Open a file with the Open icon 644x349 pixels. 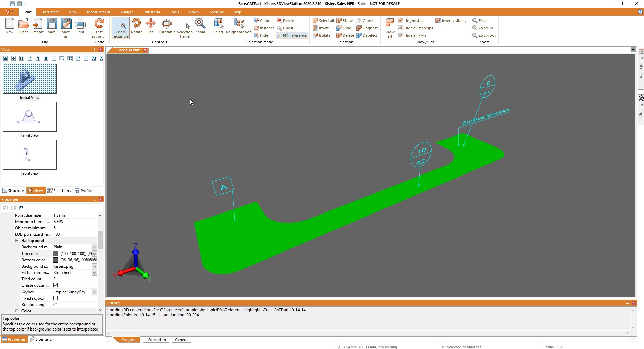point(24,26)
